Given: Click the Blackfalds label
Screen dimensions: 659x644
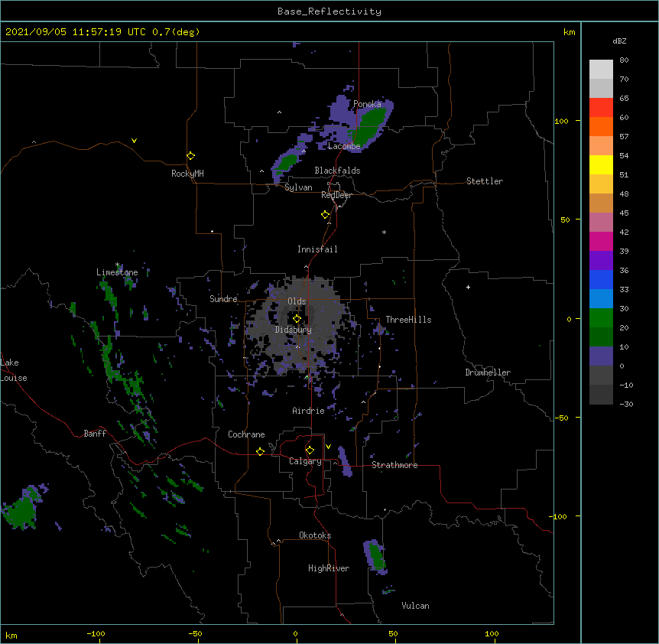Looking at the screenshot, I should 337,171.
